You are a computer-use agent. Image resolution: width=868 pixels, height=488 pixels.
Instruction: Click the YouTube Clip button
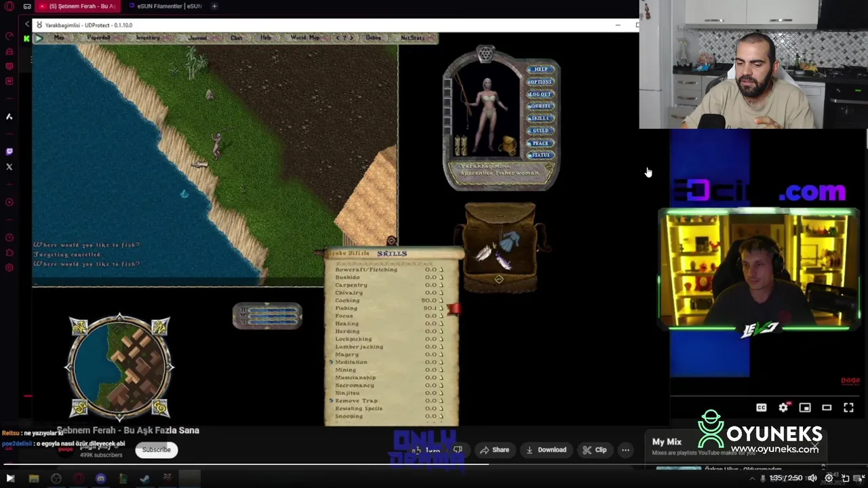[x=594, y=449]
